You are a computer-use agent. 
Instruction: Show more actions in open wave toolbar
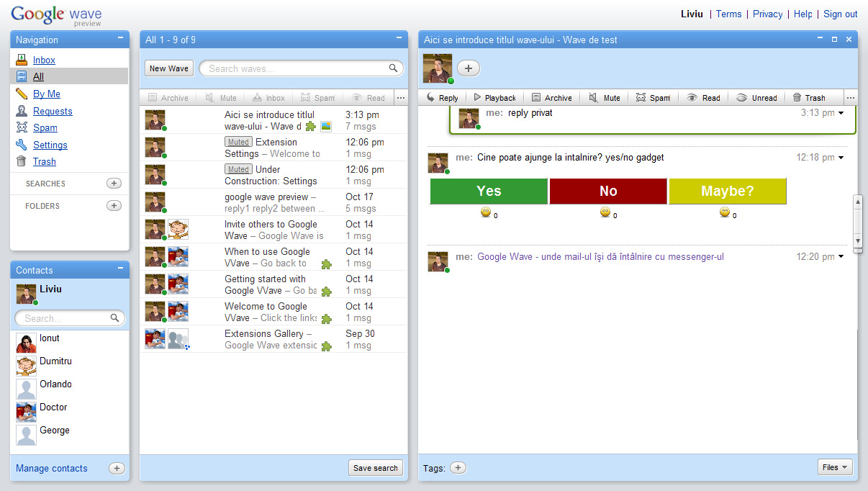click(851, 98)
